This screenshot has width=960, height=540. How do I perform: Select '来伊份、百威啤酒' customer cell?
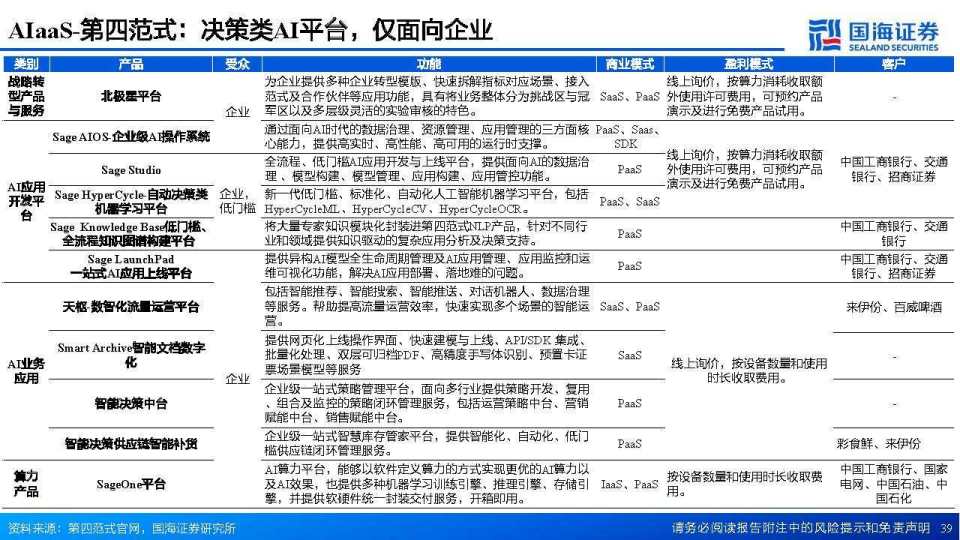pyautogui.click(x=893, y=307)
